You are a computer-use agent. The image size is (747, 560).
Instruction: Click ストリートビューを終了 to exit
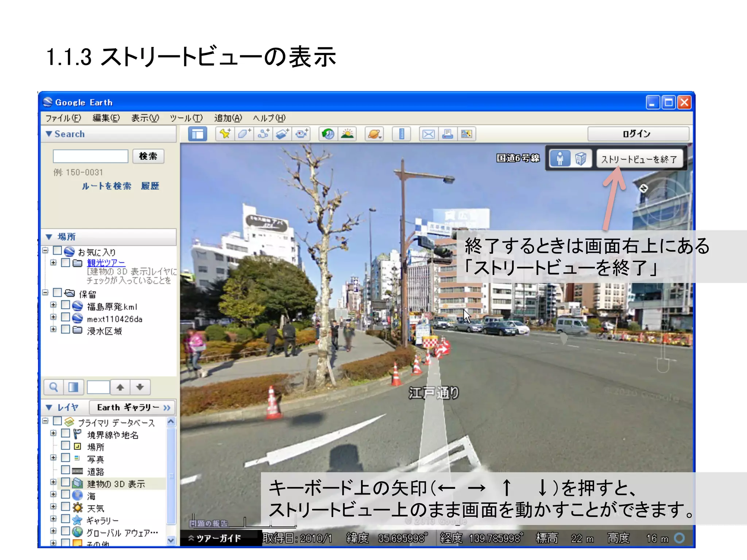[639, 159]
